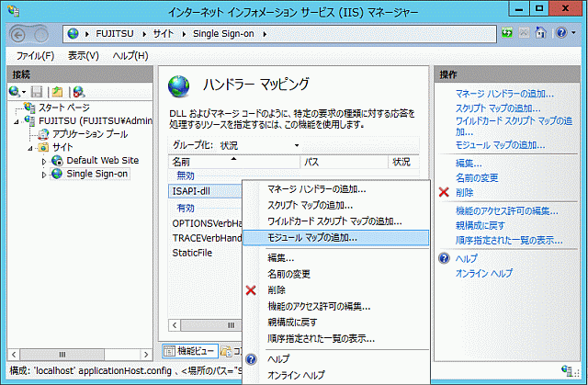This screenshot has width=588, height=385.
Task: Click the delete connection icon in the 接続 toolbar
Action: (79, 92)
